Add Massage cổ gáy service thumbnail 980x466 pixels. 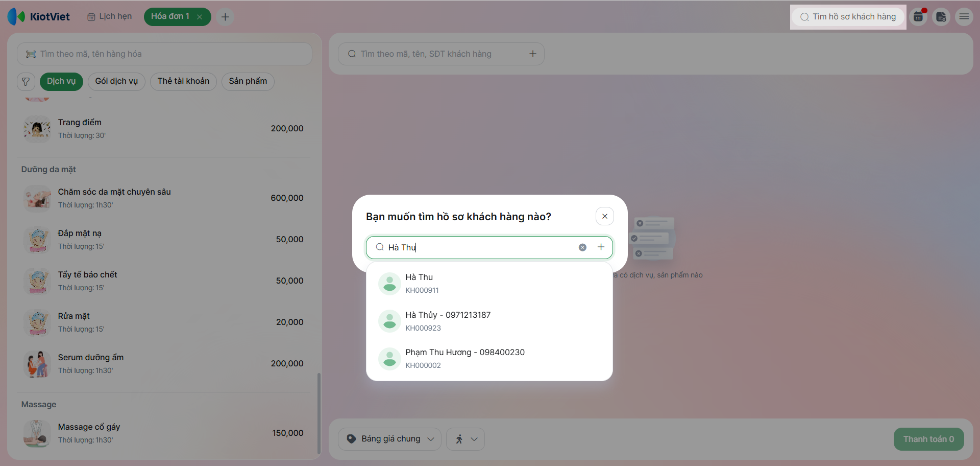[x=37, y=433]
